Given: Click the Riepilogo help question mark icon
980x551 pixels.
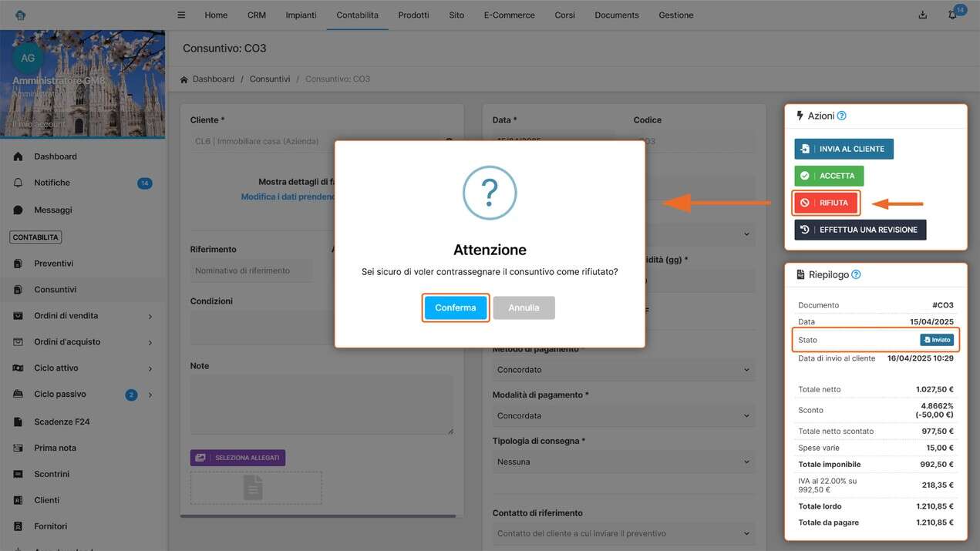Looking at the screenshot, I should point(855,274).
